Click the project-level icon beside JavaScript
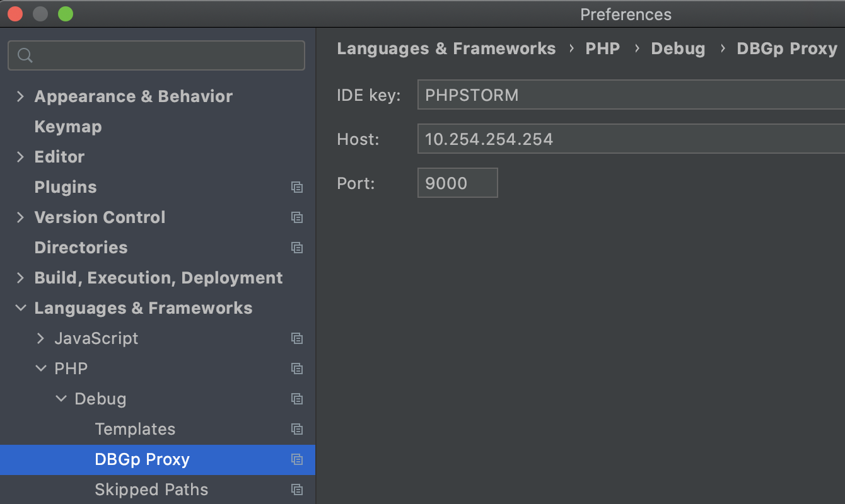 pyautogui.click(x=297, y=338)
